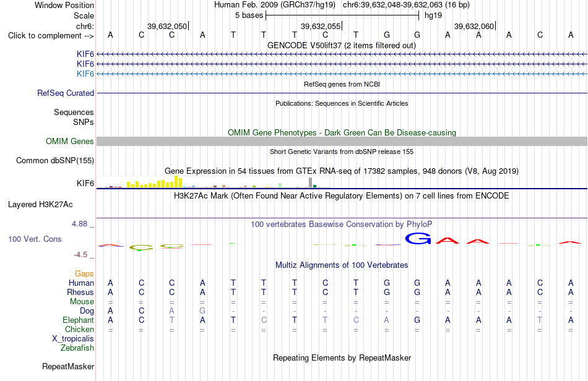Click the -4.5 PhyloP lower scale value
The height and width of the screenshot is (381, 588).
(x=80, y=255)
